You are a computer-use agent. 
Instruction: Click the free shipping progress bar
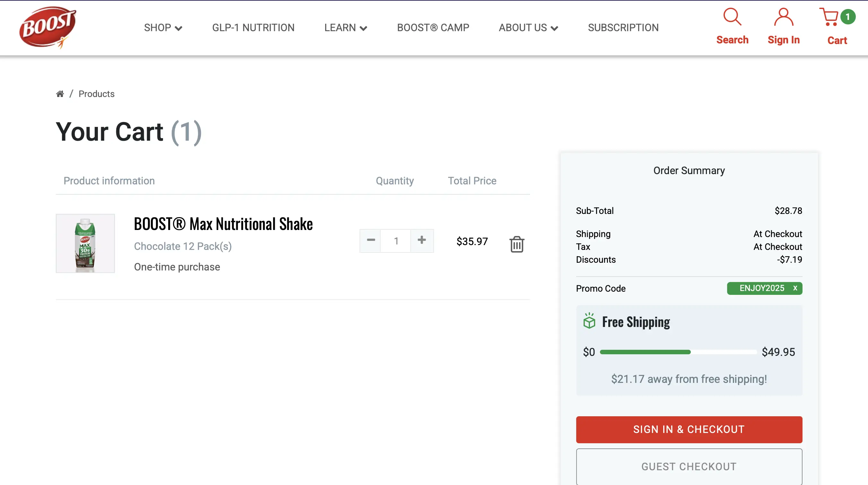click(678, 352)
